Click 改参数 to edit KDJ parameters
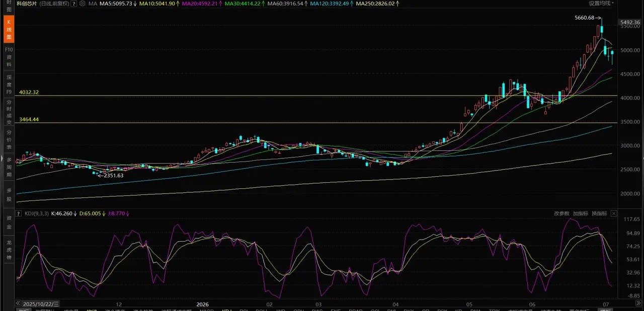The image size is (644, 311). coord(561,214)
